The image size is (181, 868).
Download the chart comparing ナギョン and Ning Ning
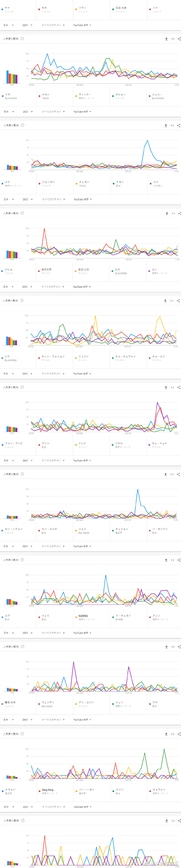click(167, 820)
